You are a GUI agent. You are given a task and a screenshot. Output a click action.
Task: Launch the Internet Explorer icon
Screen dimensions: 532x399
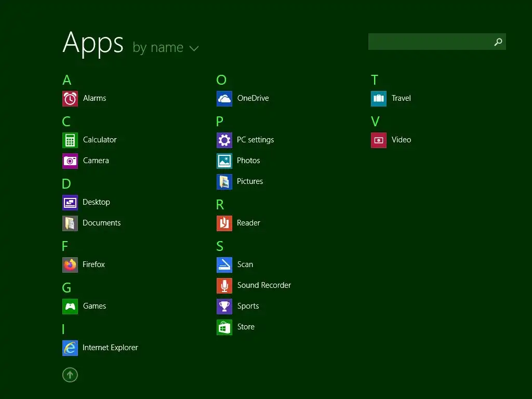[x=70, y=348]
